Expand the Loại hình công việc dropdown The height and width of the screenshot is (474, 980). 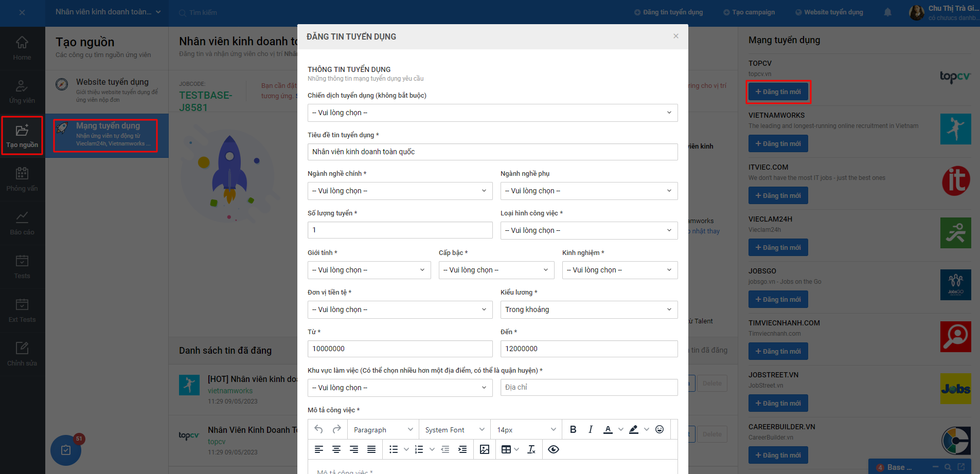tap(589, 230)
